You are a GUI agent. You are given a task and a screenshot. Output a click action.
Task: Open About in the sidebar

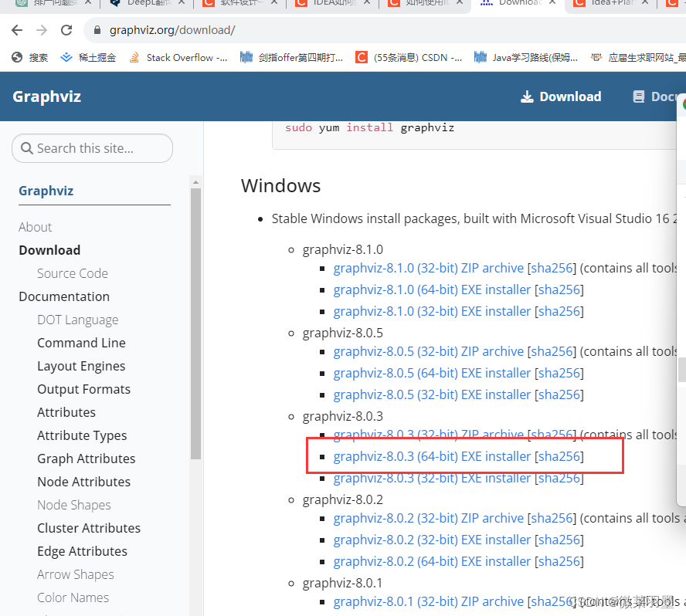pyautogui.click(x=35, y=227)
